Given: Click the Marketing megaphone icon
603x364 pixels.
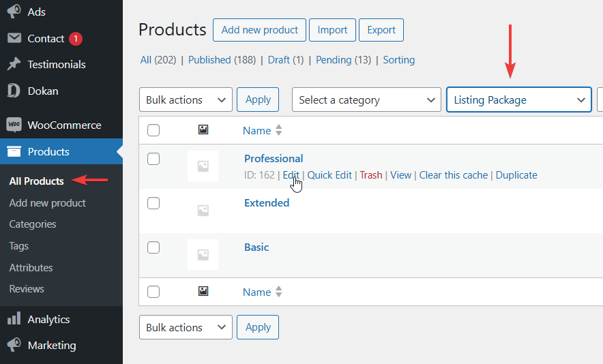Looking at the screenshot, I should pos(14,345).
